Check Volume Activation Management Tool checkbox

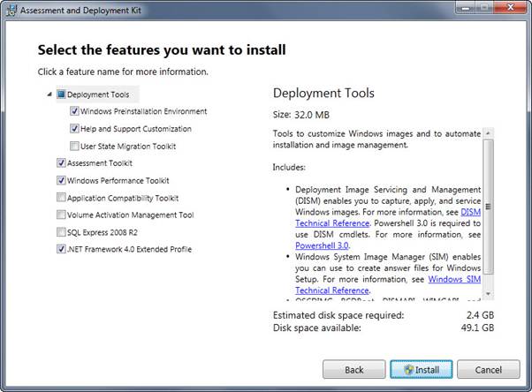[61, 215]
